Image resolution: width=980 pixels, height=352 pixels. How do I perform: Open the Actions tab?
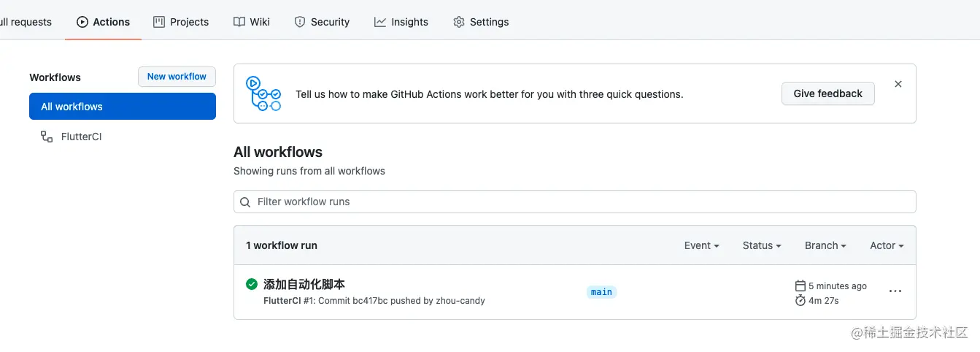pyautogui.click(x=103, y=22)
